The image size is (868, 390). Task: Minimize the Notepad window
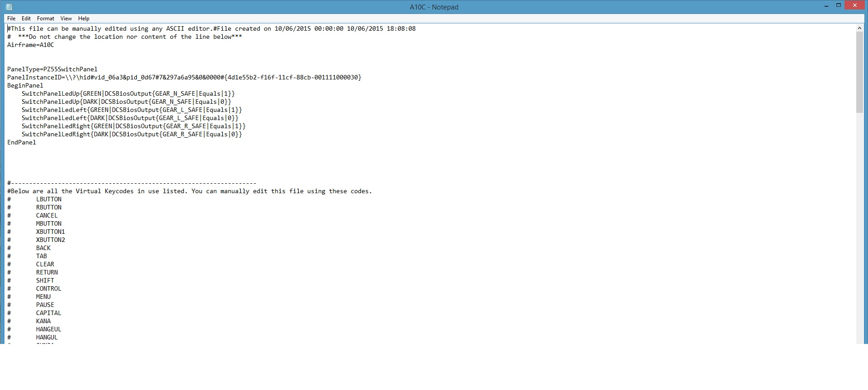tap(826, 5)
